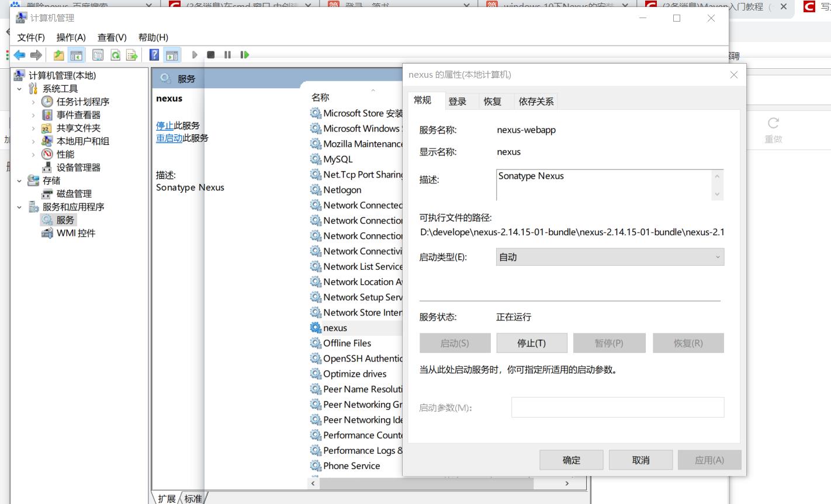The width and height of the screenshot is (831, 504).
Task: Toggle Show/Hide action pane icon
Action: [172, 55]
